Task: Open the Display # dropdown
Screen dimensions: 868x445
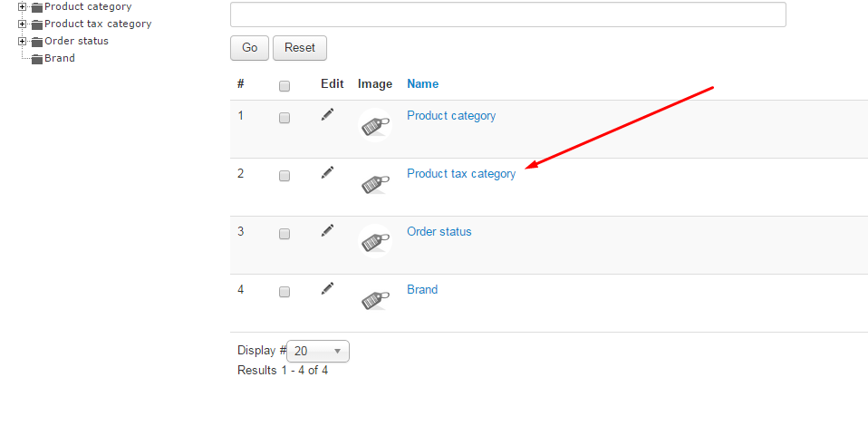Action: 317,351
